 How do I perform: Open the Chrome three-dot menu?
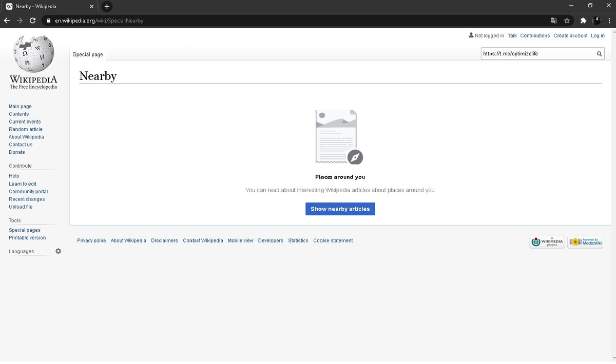tap(609, 21)
